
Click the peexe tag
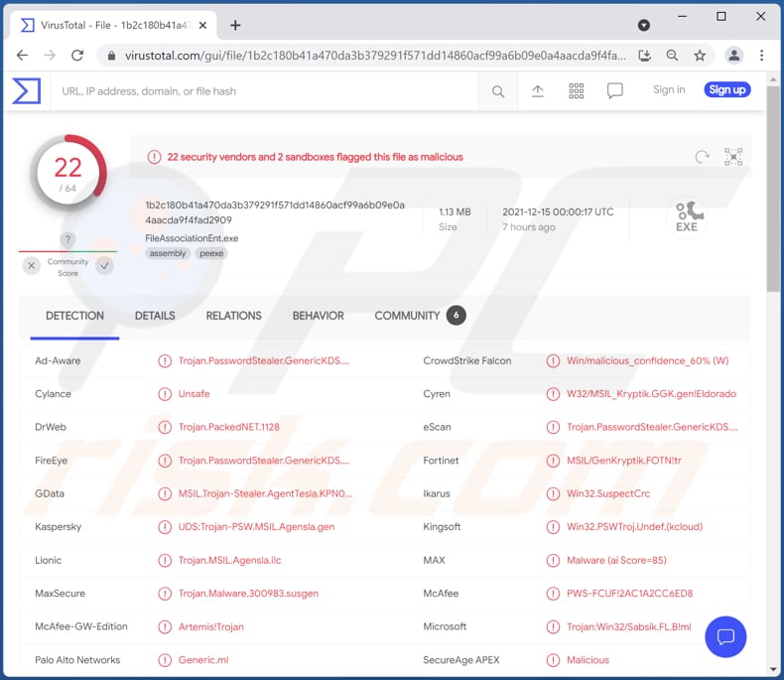(211, 253)
